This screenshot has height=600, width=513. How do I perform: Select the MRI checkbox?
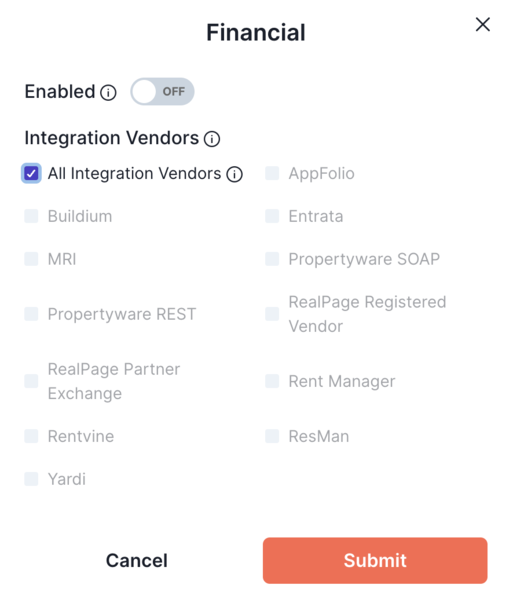(x=31, y=259)
